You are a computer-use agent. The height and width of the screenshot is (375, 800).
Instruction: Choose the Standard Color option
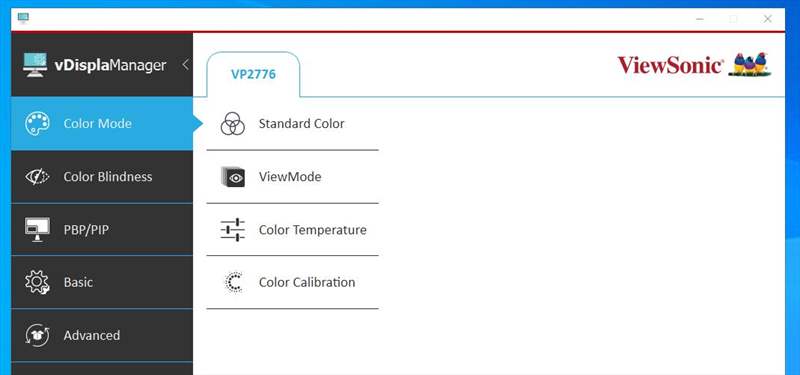(292, 124)
